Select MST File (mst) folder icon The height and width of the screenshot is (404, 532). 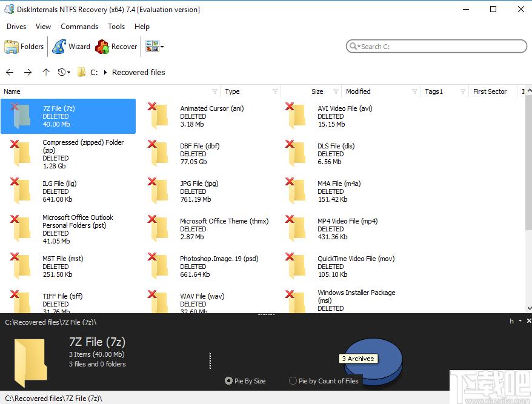(21, 266)
